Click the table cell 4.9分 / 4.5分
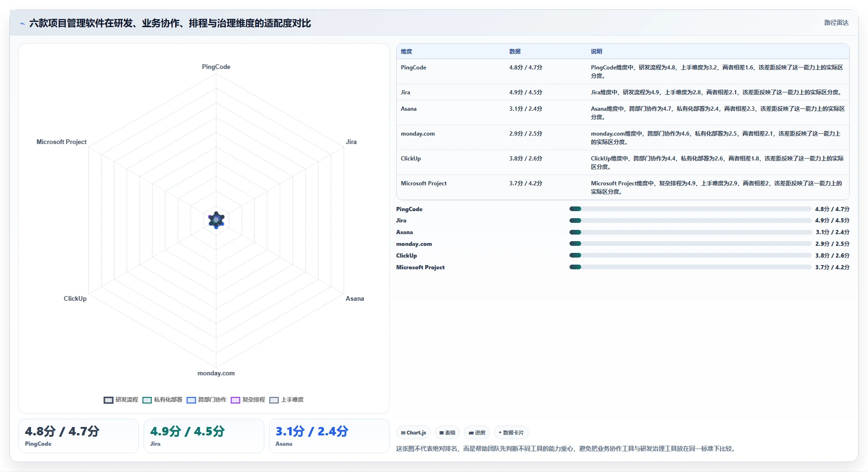 [526, 92]
